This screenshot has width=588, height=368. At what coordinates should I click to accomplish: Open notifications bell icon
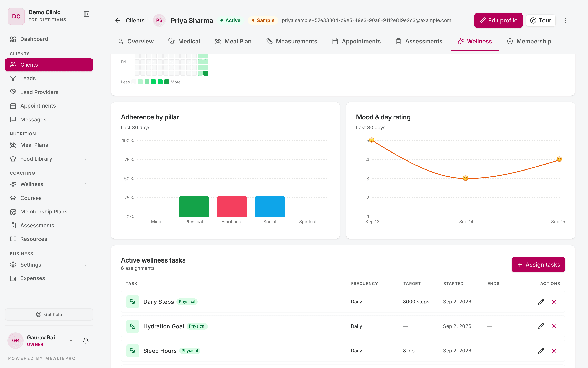tap(86, 340)
